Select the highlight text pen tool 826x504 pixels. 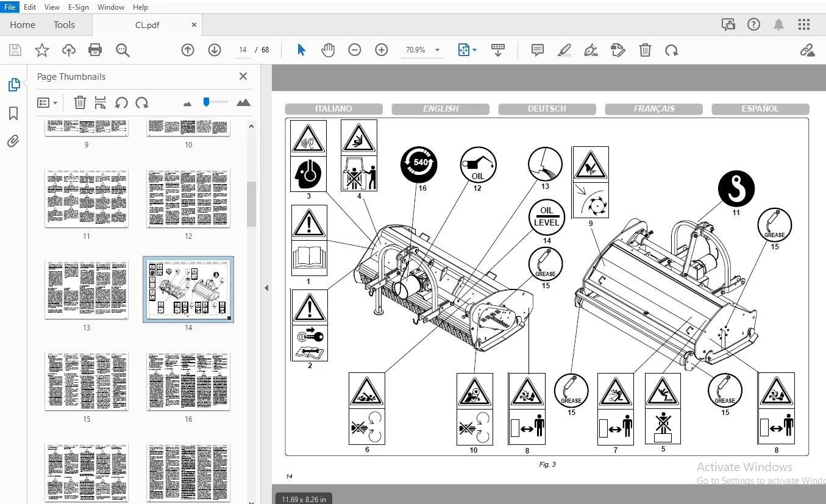[564, 50]
